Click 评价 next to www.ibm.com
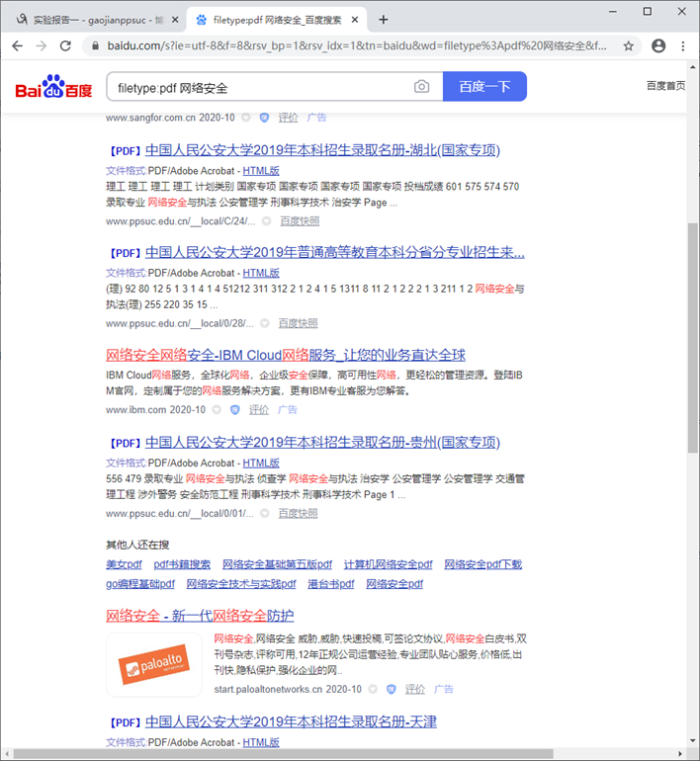700x761 pixels. (x=259, y=409)
